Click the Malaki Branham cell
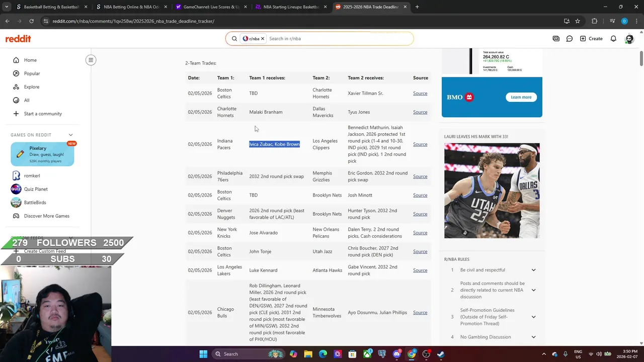This screenshot has width=644, height=362. (x=266, y=112)
